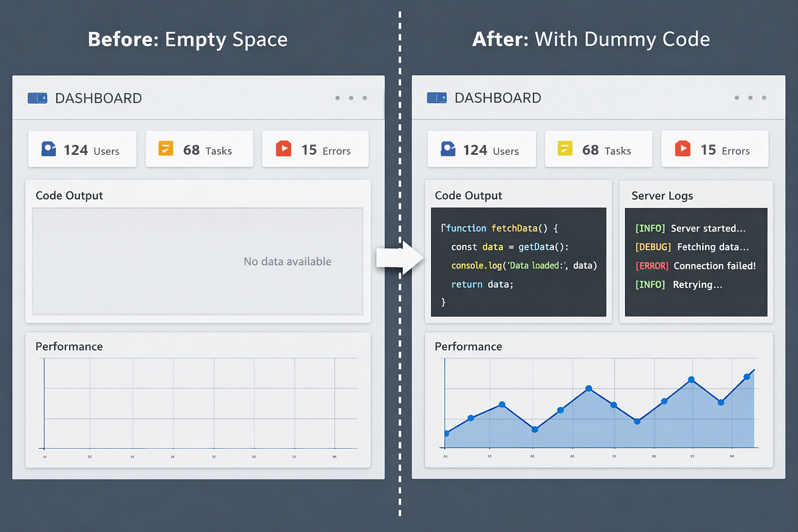Select the '[INFO] Server started...' log entry
Viewport: 798px width, 532px height.
691,228
